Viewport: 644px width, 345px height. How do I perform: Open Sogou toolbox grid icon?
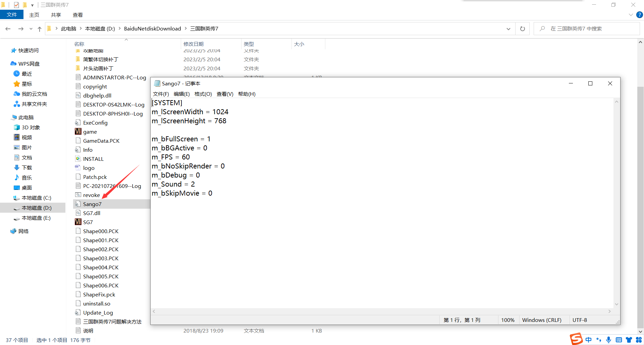[x=639, y=340]
